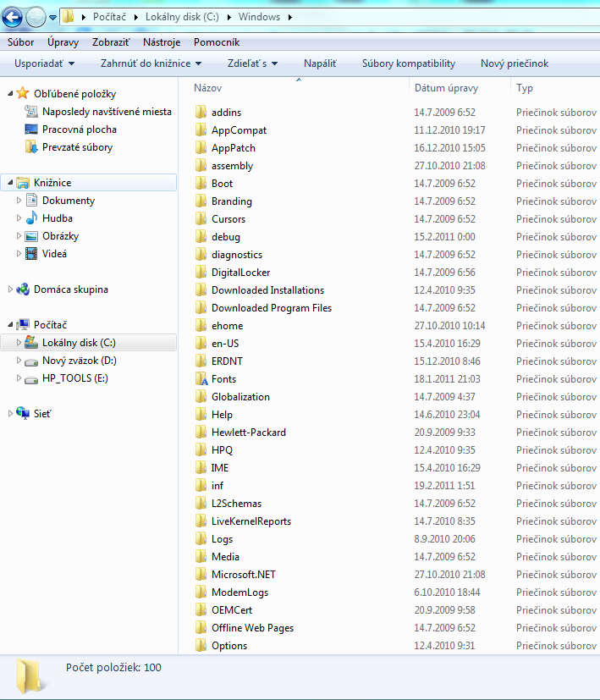Image resolution: width=600 pixels, height=700 pixels.
Task: Collapse the Počítač tree node
Action: click(10, 324)
